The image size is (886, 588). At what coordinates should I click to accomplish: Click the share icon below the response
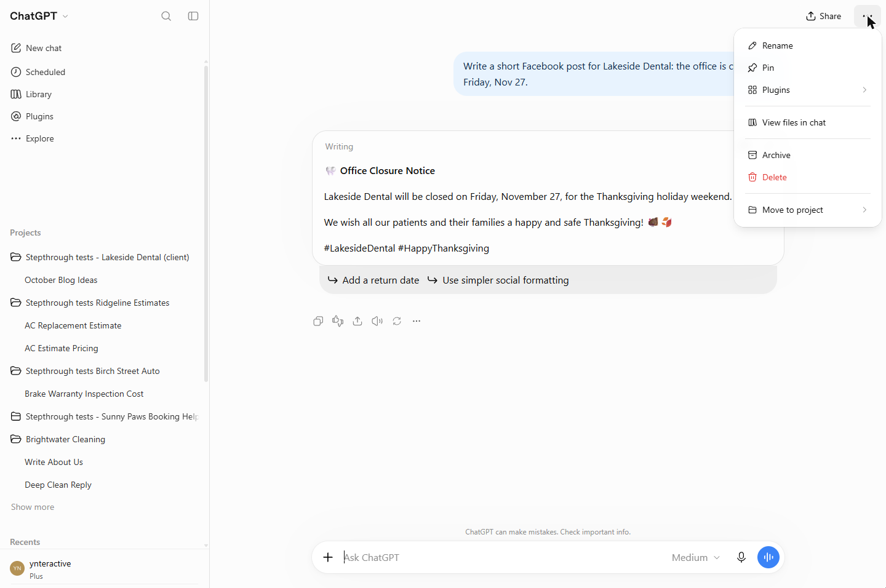[357, 321]
